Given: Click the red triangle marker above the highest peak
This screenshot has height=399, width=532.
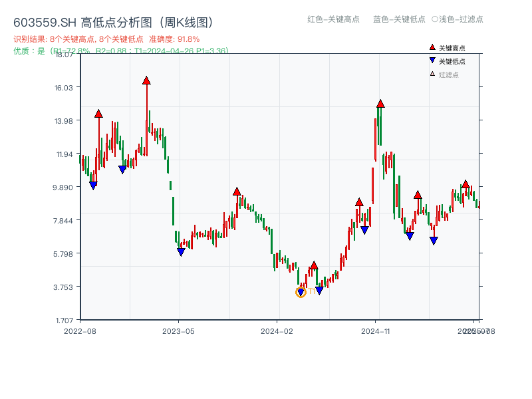Looking at the screenshot, I should coord(146,80).
